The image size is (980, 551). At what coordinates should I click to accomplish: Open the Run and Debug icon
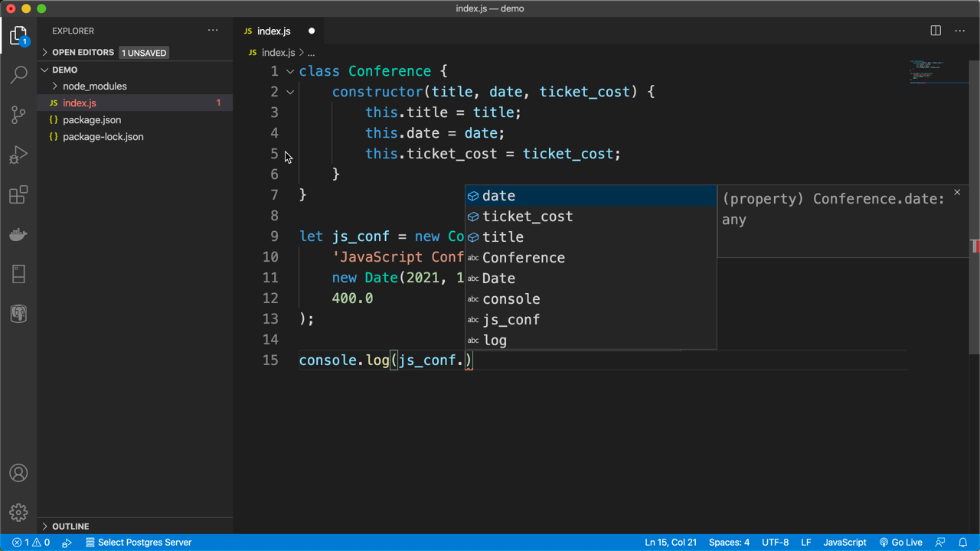(18, 155)
